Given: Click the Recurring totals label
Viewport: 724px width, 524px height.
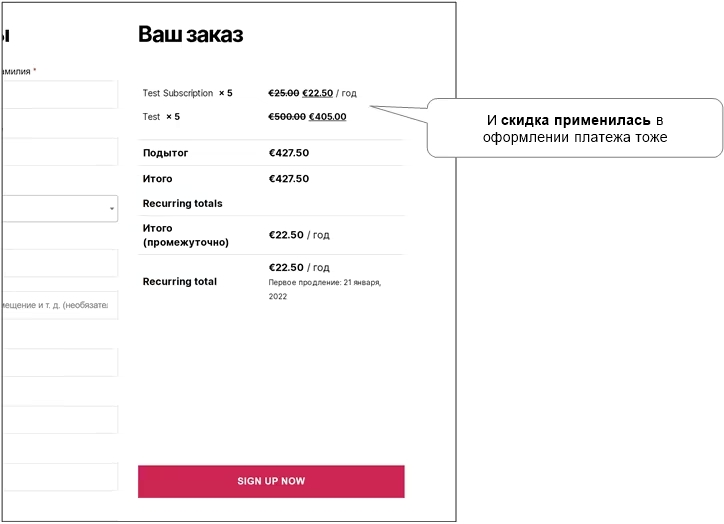Looking at the screenshot, I should [182, 204].
